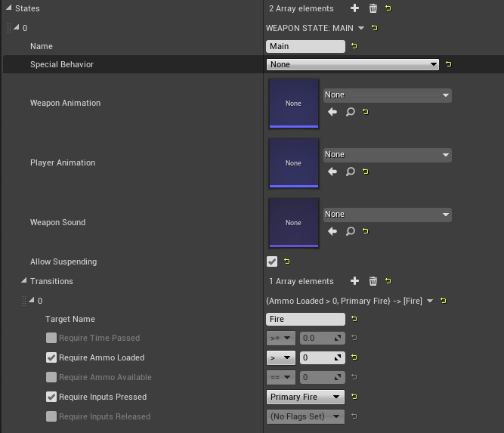Reset Require Ammo Loaded to default
Screen dimensions: 504x433
[354, 357]
